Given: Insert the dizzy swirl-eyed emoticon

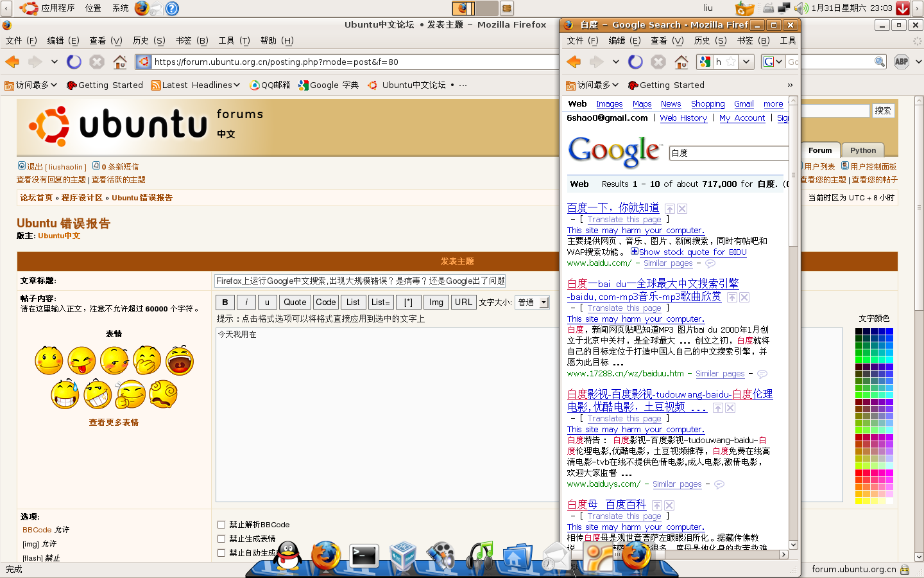Looking at the screenshot, I should point(164,394).
